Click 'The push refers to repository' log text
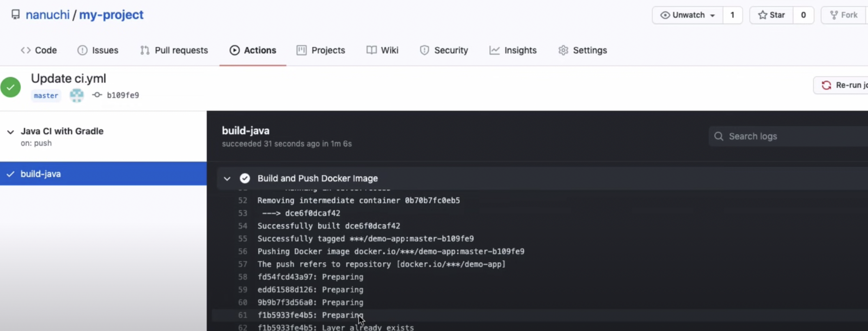 [x=381, y=264]
